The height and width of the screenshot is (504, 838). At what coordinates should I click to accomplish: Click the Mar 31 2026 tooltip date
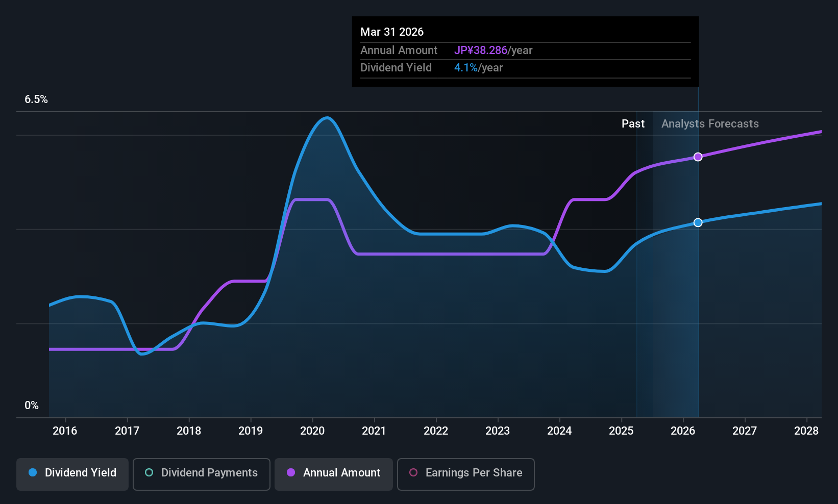[392, 32]
